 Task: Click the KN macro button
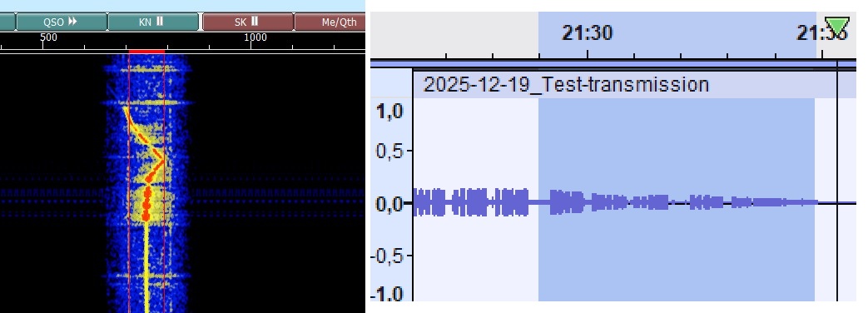coord(153,22)
